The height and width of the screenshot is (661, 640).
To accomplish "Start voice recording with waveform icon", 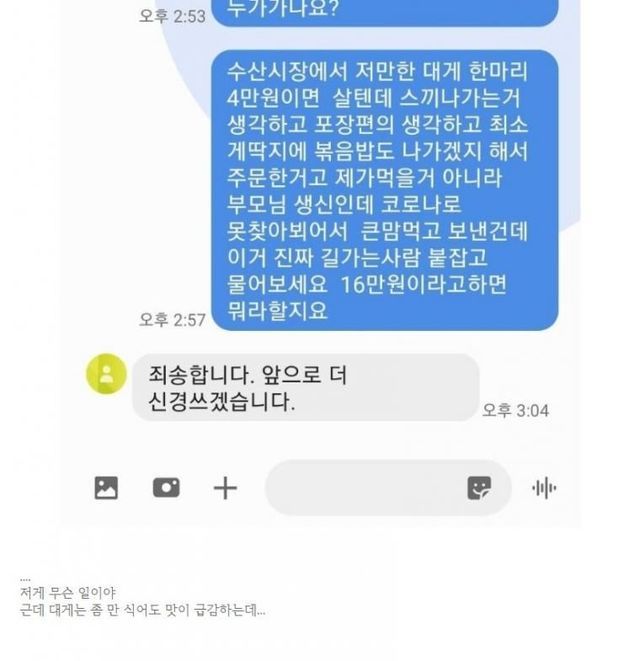I will (544, 488).
